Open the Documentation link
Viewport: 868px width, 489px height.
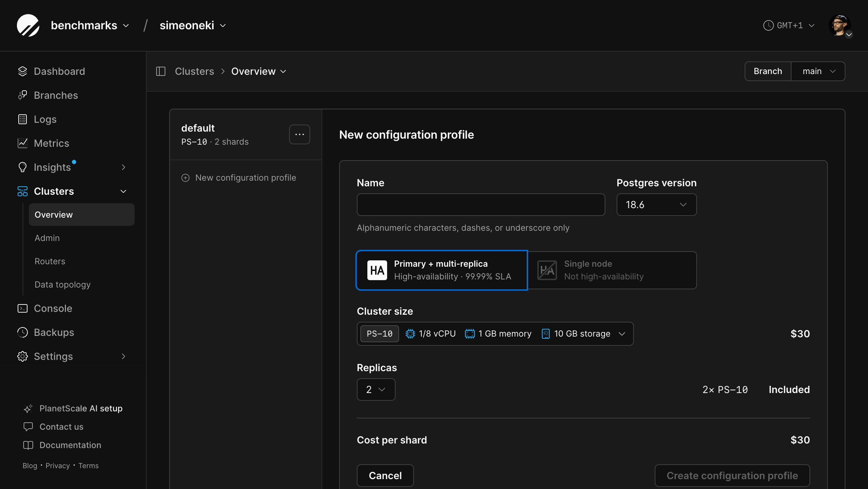click(x=70, y=445)
